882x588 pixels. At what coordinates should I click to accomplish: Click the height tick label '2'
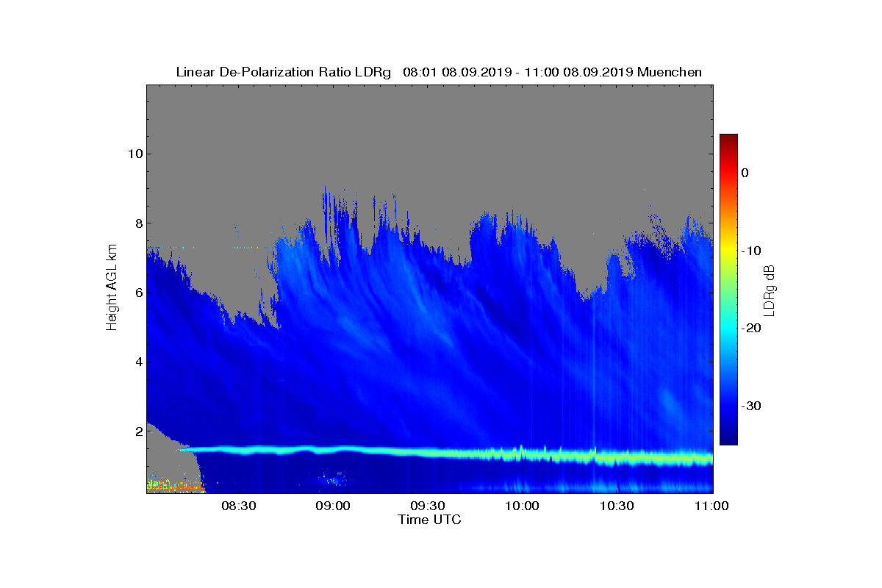[x=137, y=431]
